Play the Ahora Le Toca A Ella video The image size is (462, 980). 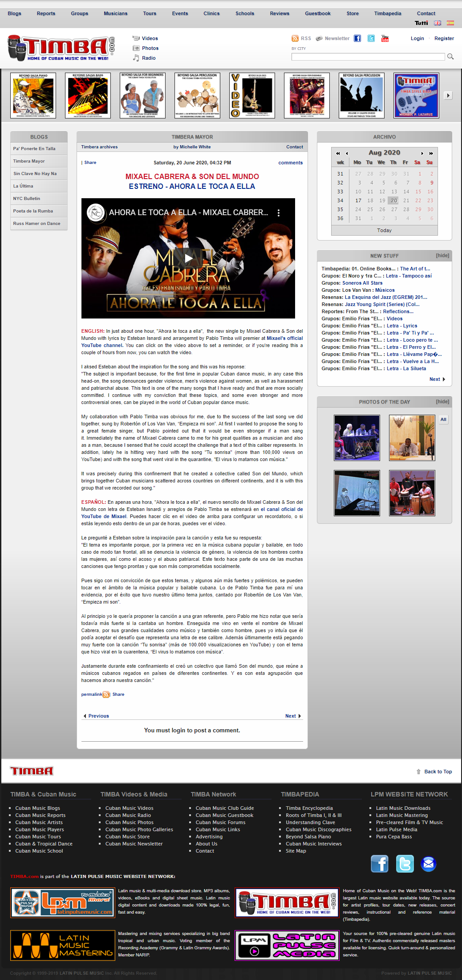188,258
